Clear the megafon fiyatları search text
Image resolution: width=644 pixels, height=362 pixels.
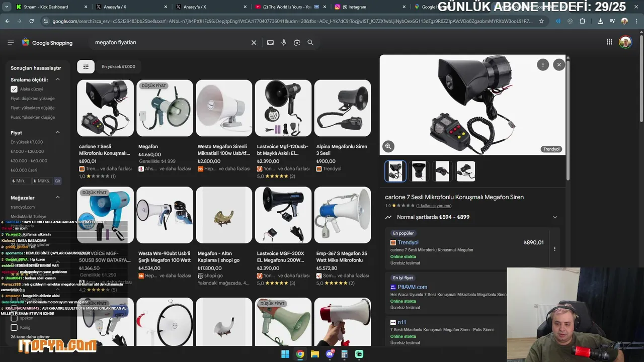click(x=254, y=43)
